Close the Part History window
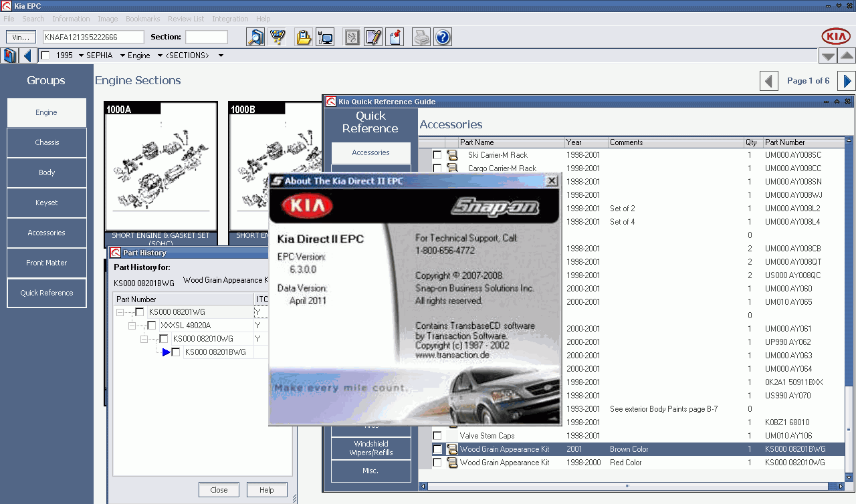 (219, 490)
